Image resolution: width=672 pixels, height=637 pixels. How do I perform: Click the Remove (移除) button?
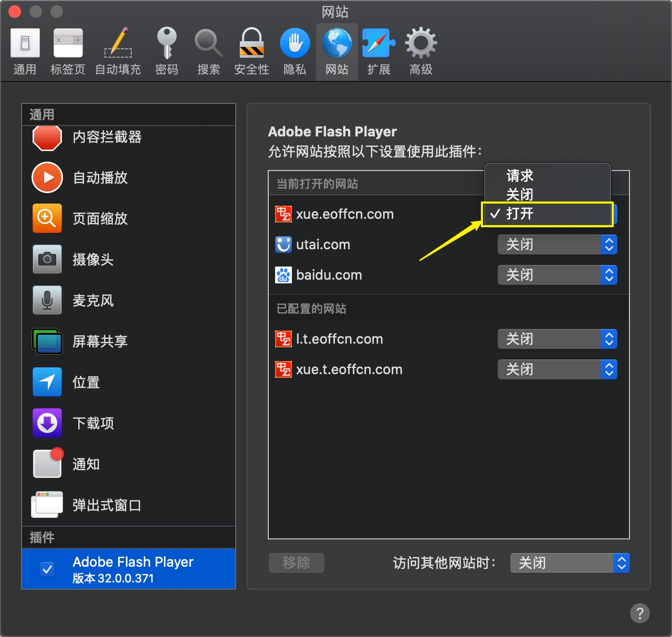tap(296, 563)
